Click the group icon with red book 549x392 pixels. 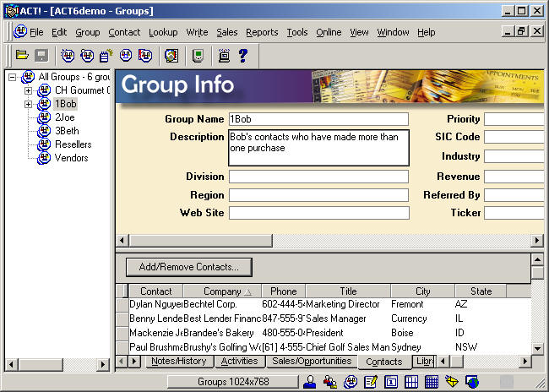(145, 56)
